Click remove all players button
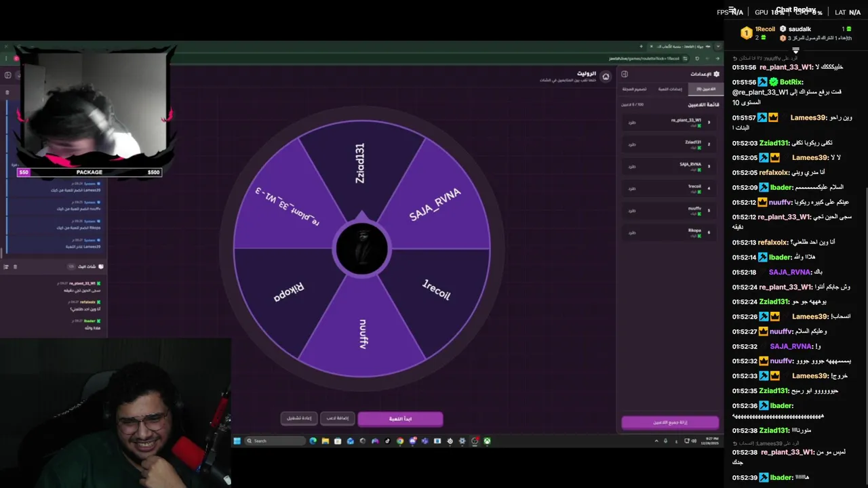Screen dimensions: 868x488 670,422
